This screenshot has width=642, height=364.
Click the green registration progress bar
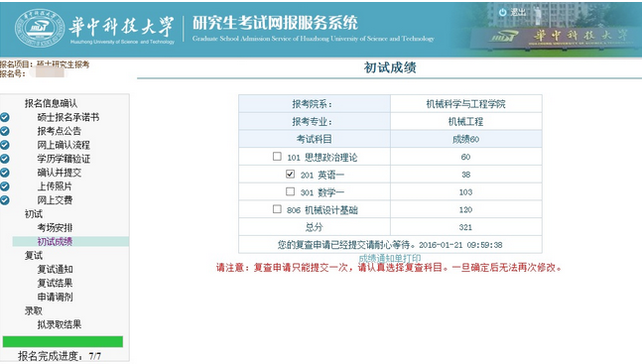(x=63, y=341)
